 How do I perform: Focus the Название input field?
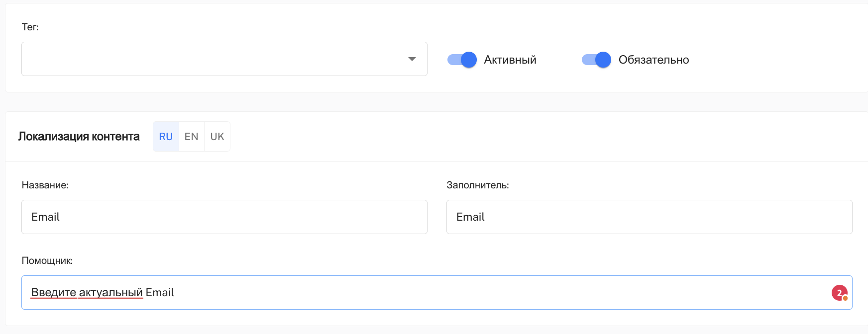tap(224, 217)
